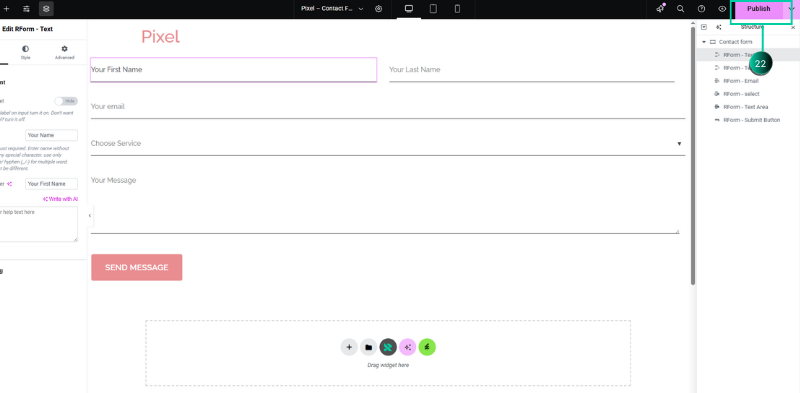Switch to tablet responsive view
Viewport: 800px width, 393px height.
click(x=433, y=9)
